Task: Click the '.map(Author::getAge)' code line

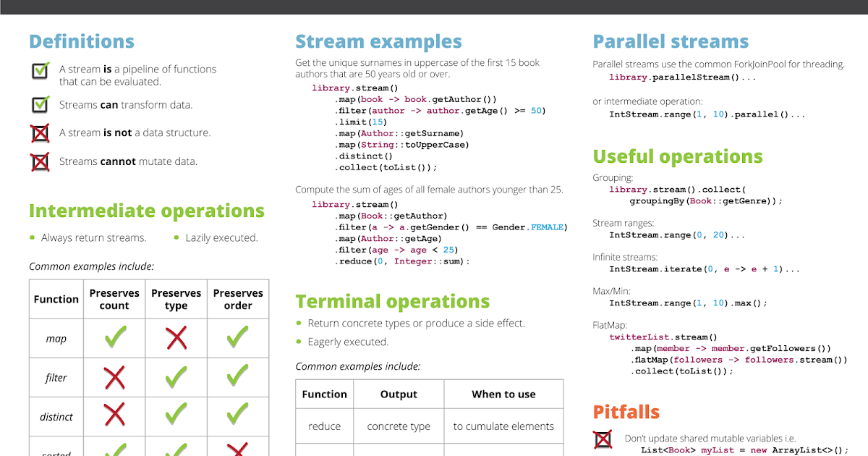Action: [x=388, y=239]
